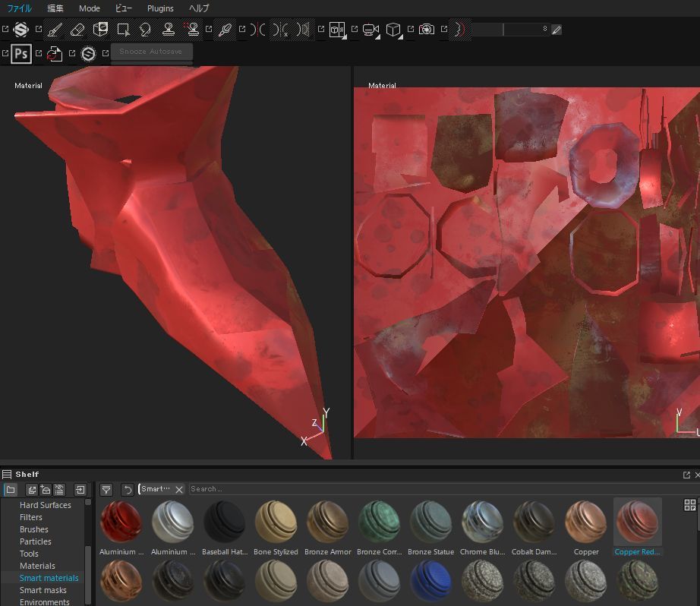Open the camera selection dropdown

[371, 30]
